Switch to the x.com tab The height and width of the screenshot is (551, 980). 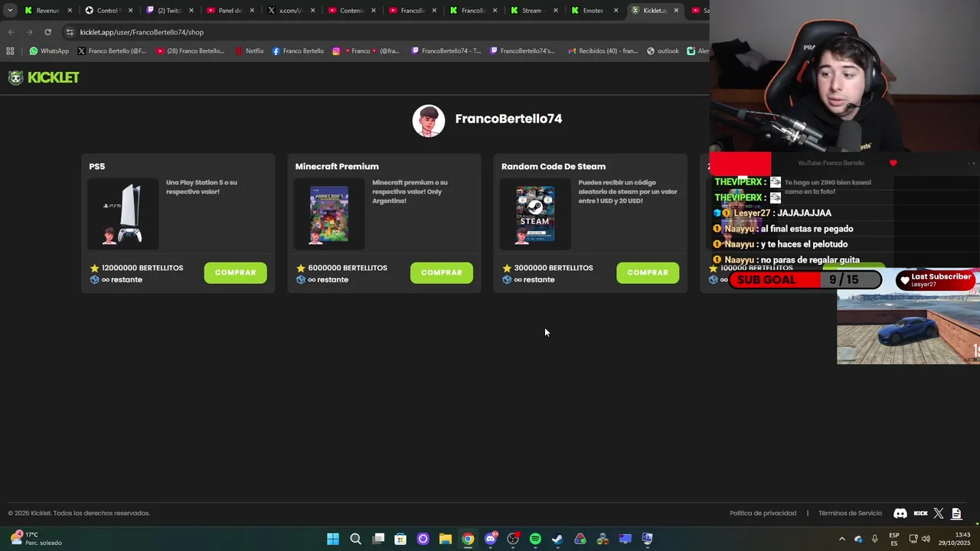click(x=290, y=11)
